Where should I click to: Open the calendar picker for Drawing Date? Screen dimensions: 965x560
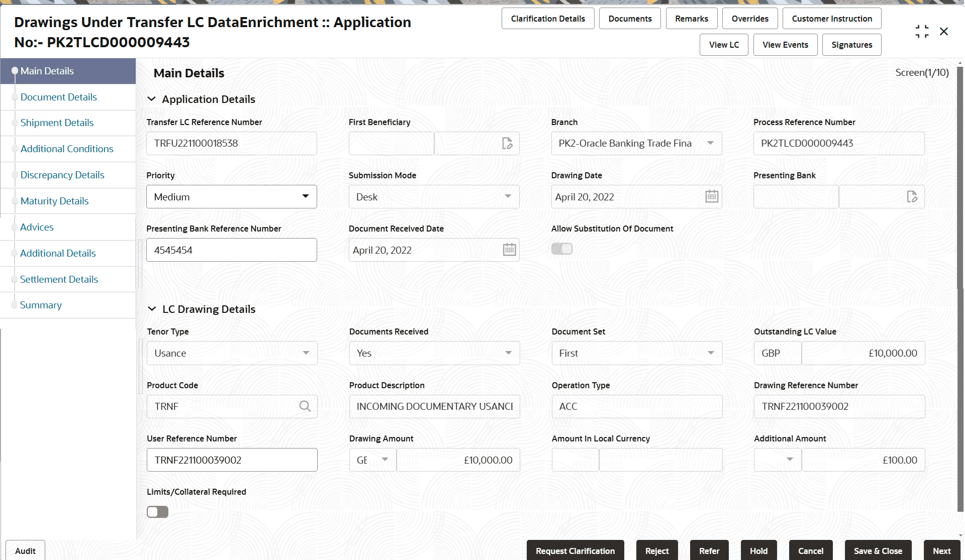[x=712, y=196]
